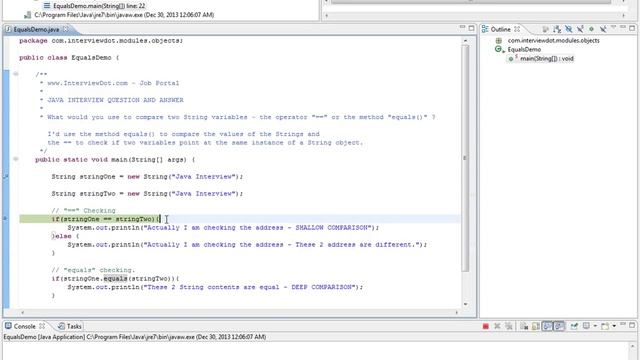Toggle show console on standard output change

tap(547, 326)
